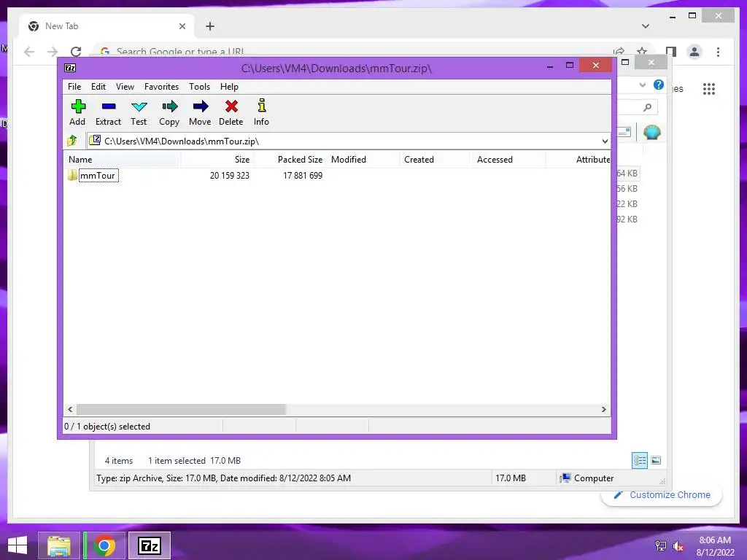Image resolution: width=747 pixels, height=560 pixels.
Task: Sort by Packed Size column
Action: click(290, 160)
